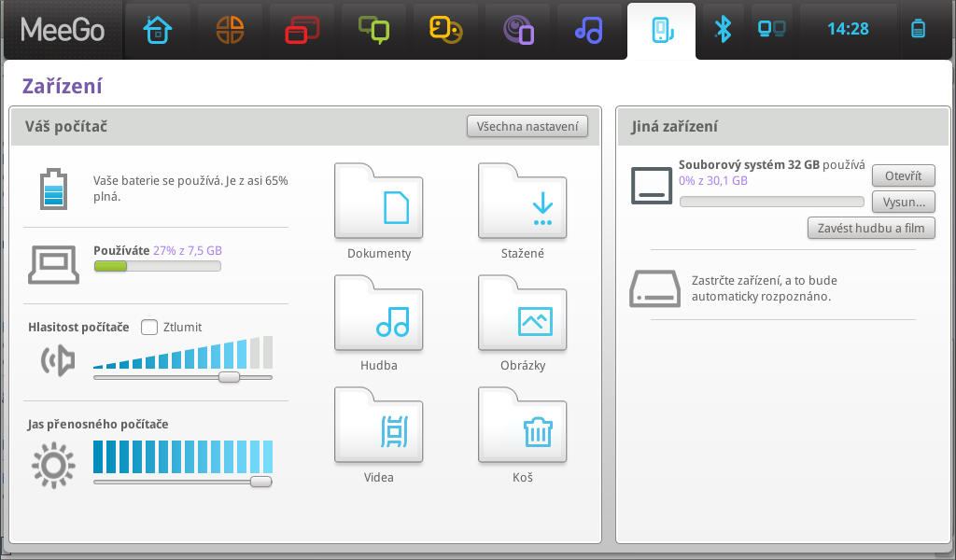956x560 pixels.
Task: Click the brightness slider handle
Action: 261,482
